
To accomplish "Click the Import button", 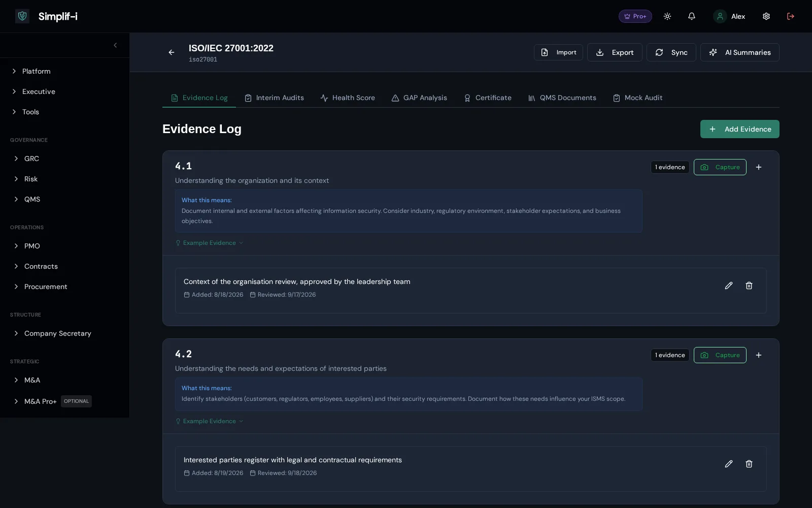I will [x=558, y=52].
